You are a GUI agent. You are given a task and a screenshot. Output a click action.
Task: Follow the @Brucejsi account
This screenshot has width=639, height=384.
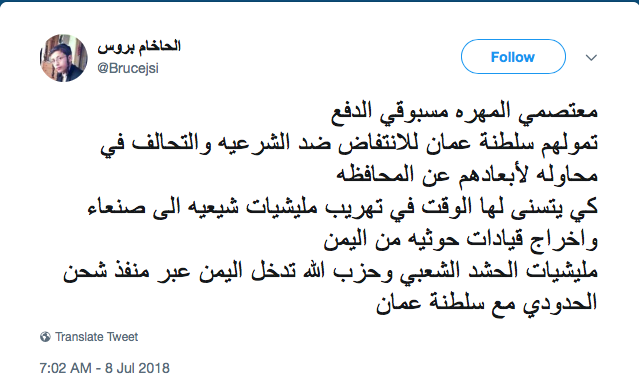pyautogui.click(x=513, y=57)
